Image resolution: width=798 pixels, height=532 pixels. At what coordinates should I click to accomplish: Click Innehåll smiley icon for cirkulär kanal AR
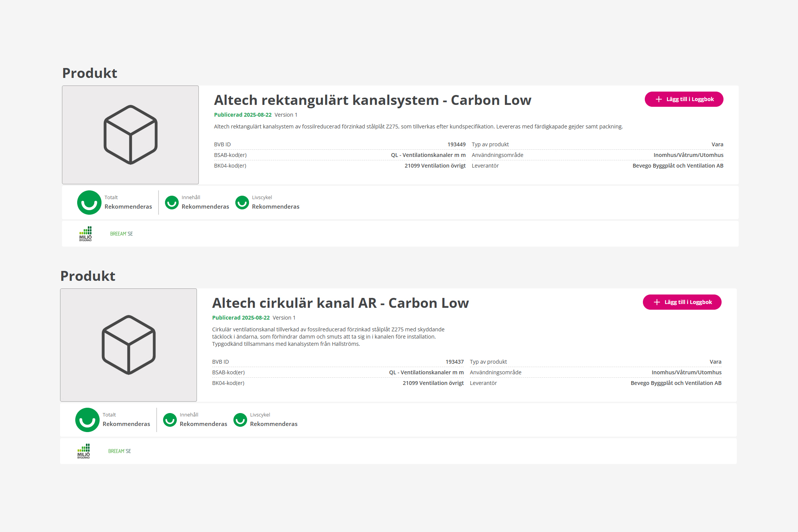[170, 420]
